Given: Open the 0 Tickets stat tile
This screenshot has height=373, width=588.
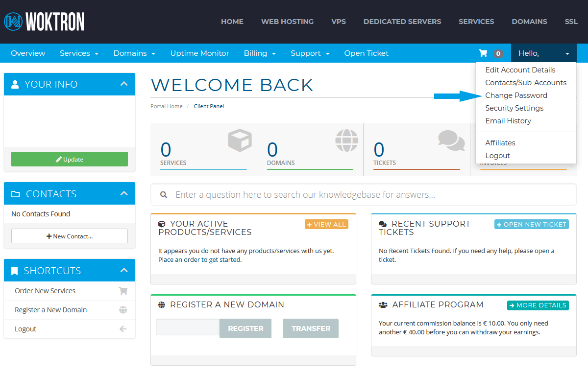Looking at the screenshot, I should tap(416, 149).
